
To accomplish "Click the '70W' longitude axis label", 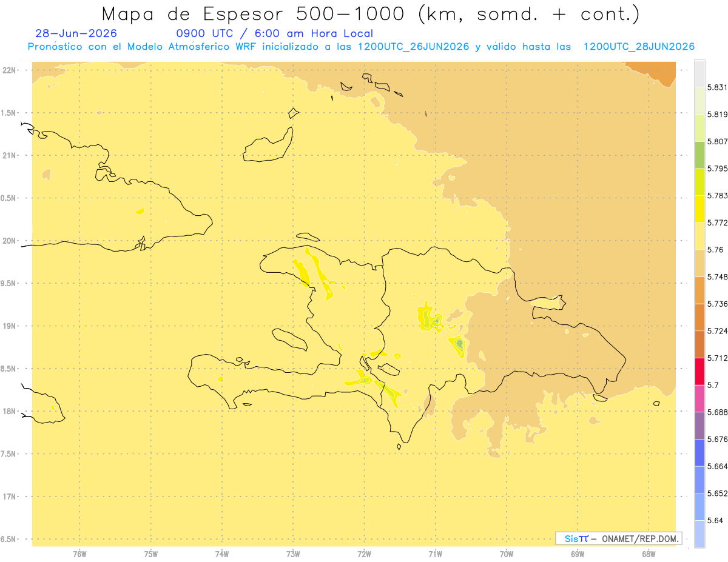I will pyautogui.click(x=507, y=554).
